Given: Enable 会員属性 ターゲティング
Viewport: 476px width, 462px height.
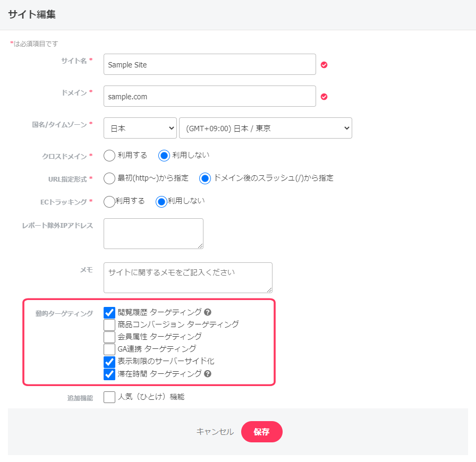Looking at the screenshot, I should 109,337.
